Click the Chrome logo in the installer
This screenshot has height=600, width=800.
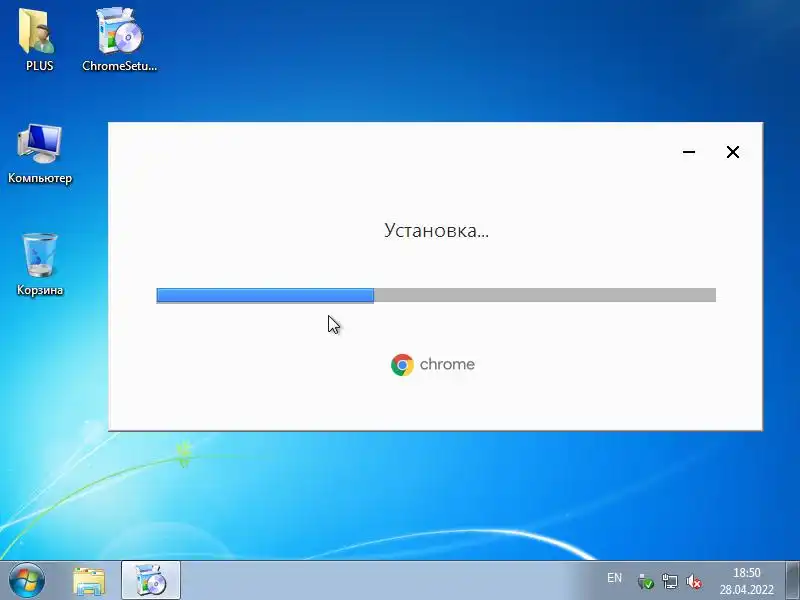pos(402,365)
